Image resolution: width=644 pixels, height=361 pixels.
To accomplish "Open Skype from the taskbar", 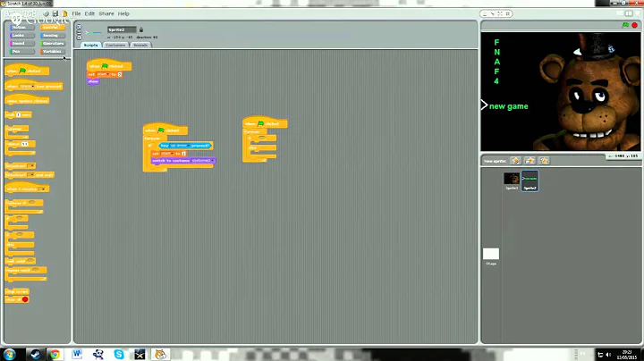I will (119, 354).
